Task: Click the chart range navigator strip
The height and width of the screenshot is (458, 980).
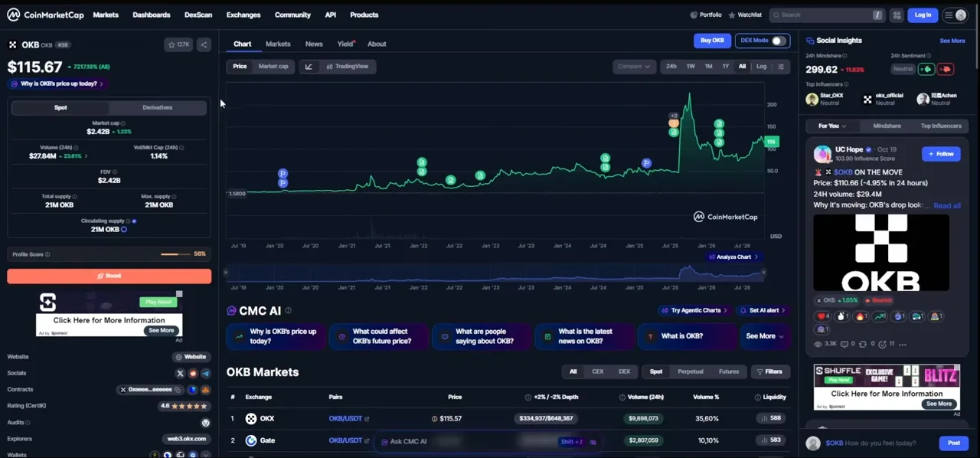Action: [495, 273]
